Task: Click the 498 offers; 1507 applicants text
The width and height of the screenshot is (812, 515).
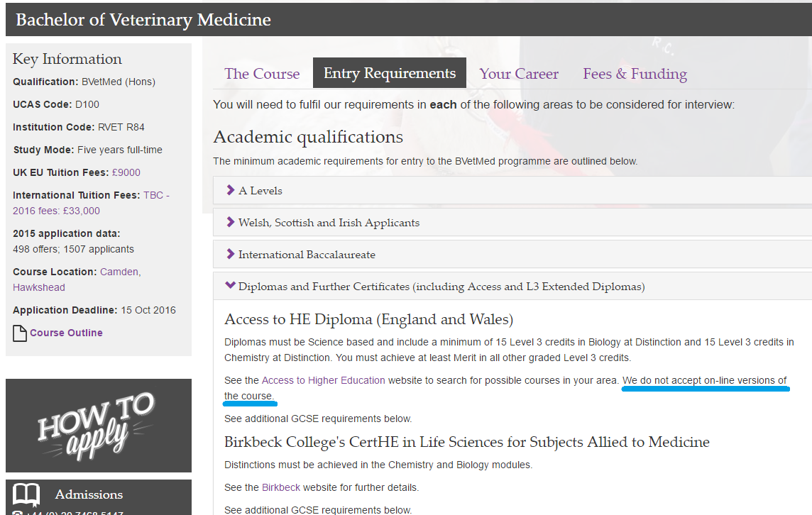Action: coord(74,249)
